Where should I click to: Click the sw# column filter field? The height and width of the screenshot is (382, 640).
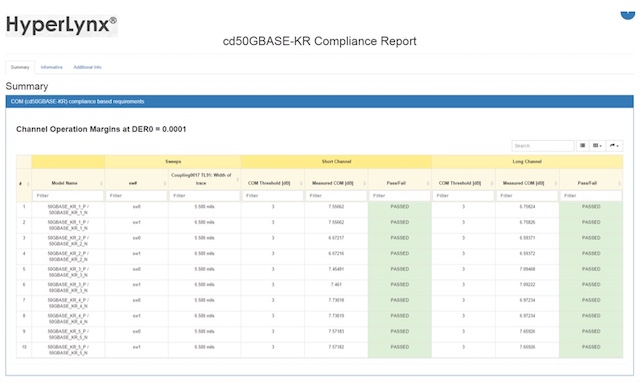click(136, 196)
